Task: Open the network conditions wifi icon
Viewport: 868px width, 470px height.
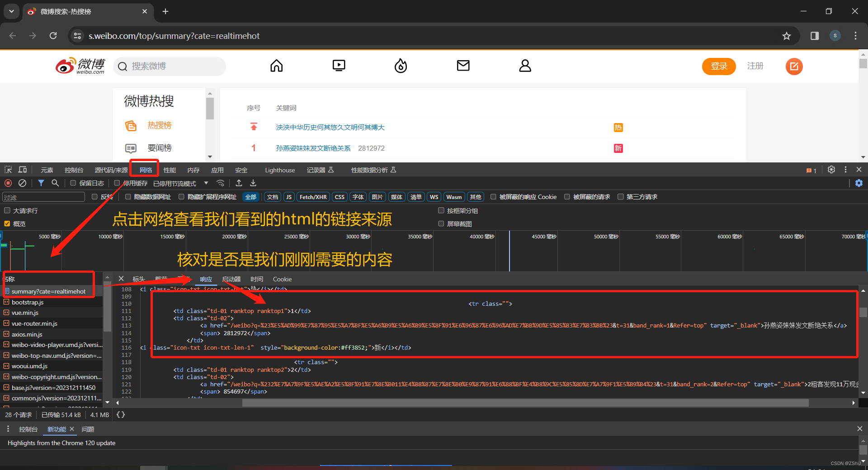Action: tap(221, 183)
